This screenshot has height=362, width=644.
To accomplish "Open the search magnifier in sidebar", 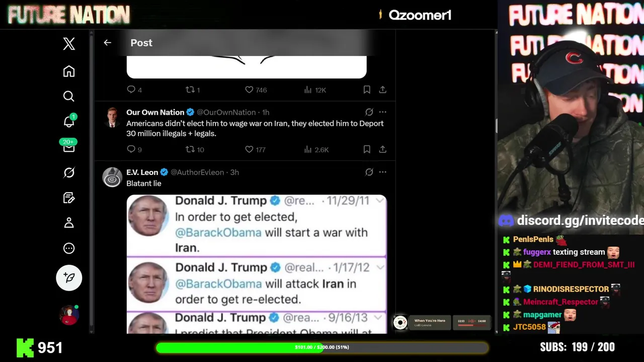I will 69,96.
